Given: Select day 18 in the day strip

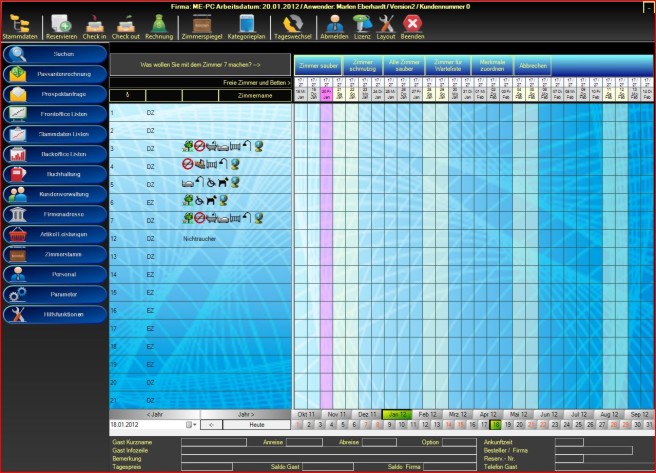Looking at the screenshot, I should [x=496, y=425].
